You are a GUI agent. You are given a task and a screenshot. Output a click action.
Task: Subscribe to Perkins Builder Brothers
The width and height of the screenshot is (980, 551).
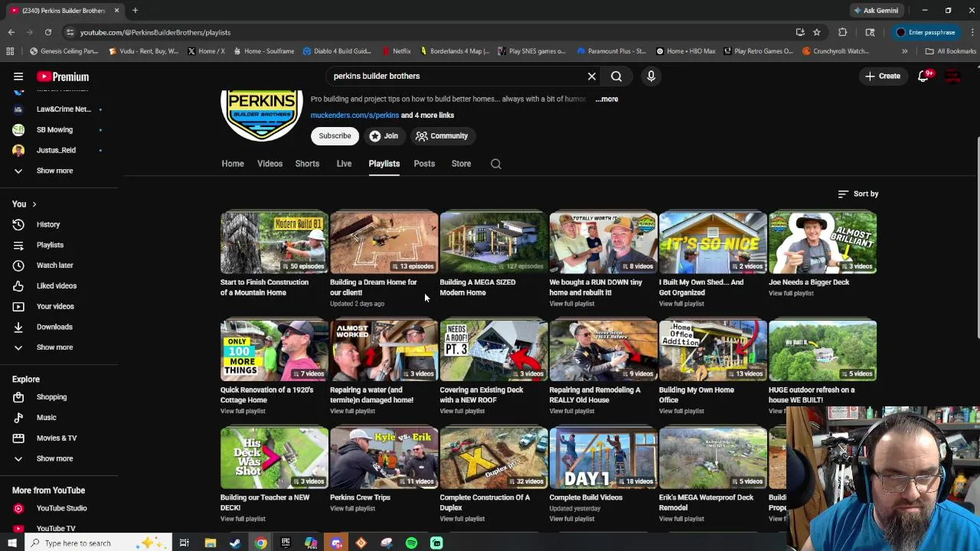(335, 136)
